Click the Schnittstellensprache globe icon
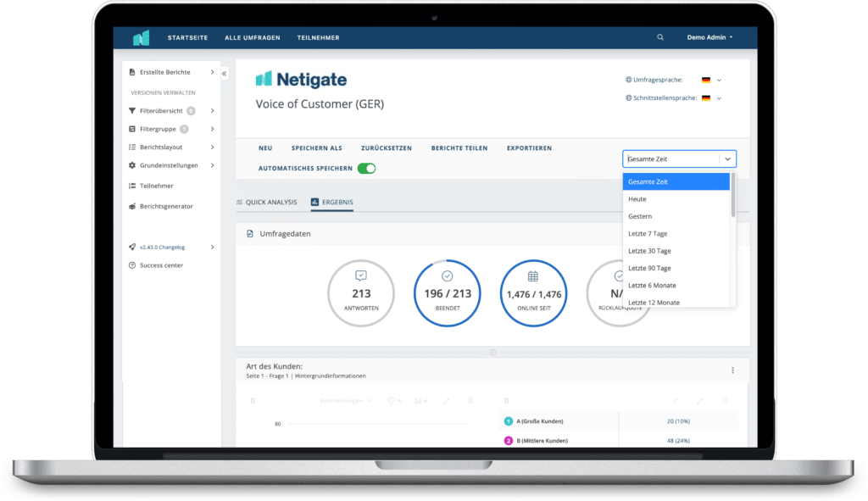Screen dimensions: 868x501 (628, 98)
